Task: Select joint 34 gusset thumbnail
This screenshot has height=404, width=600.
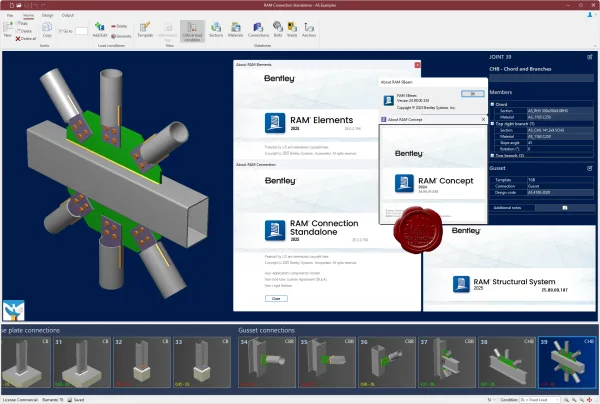Action: (x=267, y=362)
